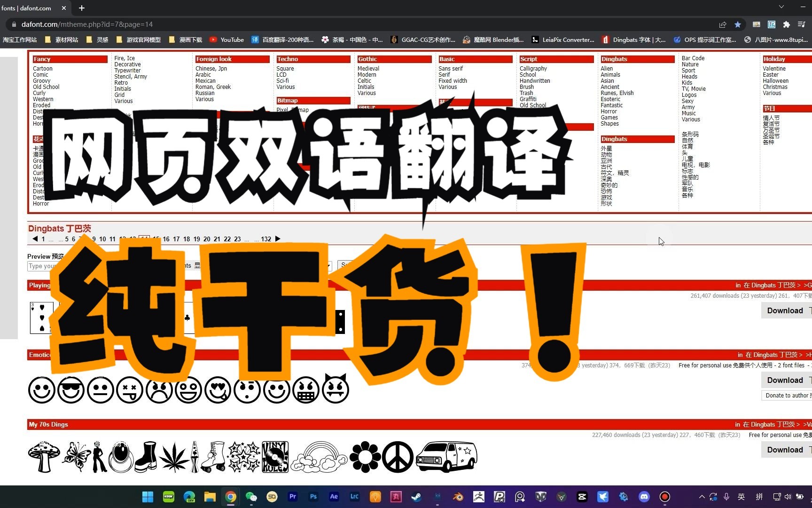
Task: Open the browser extensions puzzle icon
Action: point(787,24)
